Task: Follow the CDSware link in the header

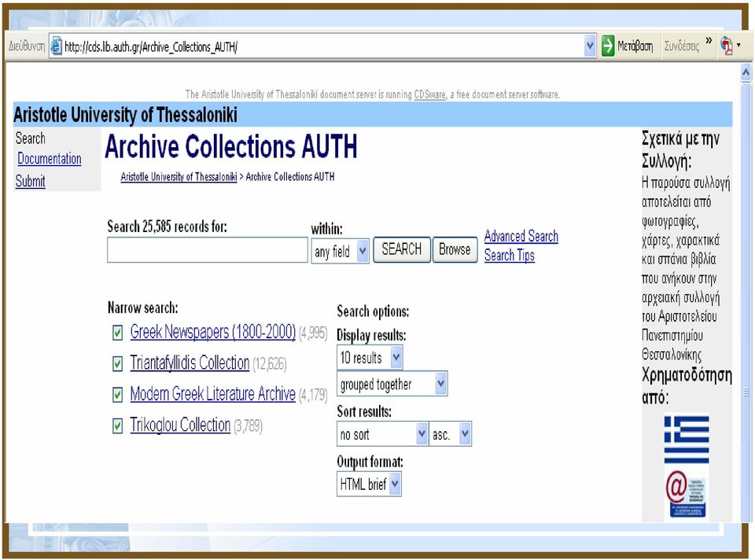Action: pyautogui.click(x=430, y=94)
